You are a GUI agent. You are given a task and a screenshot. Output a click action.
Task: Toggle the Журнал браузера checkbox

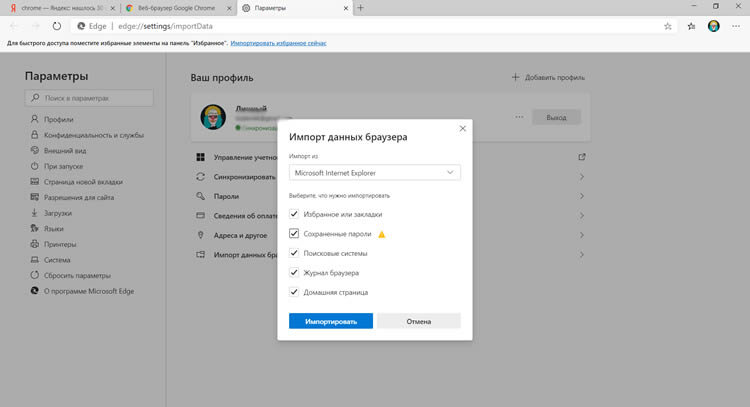[x=294, y=273]
